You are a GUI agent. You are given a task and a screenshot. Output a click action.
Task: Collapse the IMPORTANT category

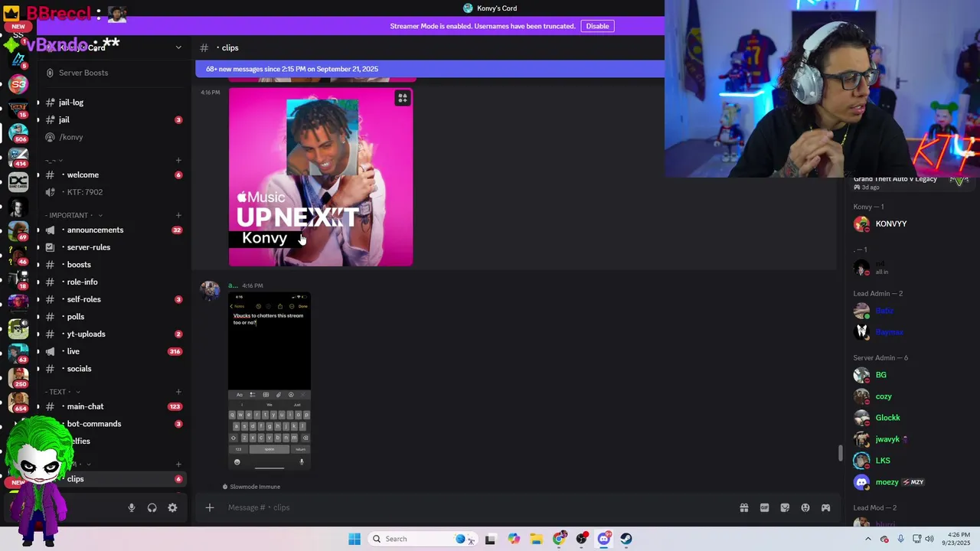73,216
